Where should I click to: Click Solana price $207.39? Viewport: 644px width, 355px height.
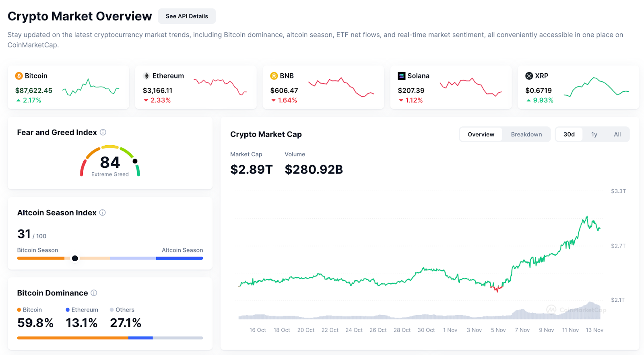click(x=411, y=91)
